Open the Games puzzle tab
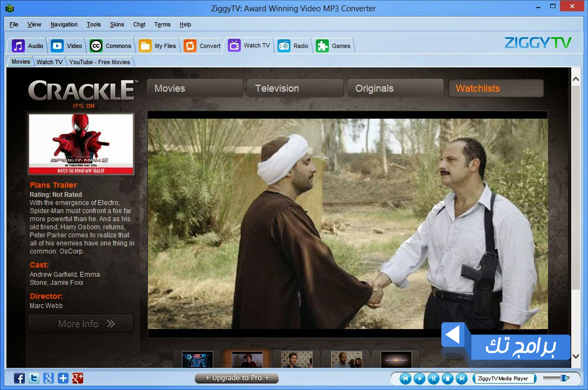Screen dimensions: 588x390 (333, 46)
